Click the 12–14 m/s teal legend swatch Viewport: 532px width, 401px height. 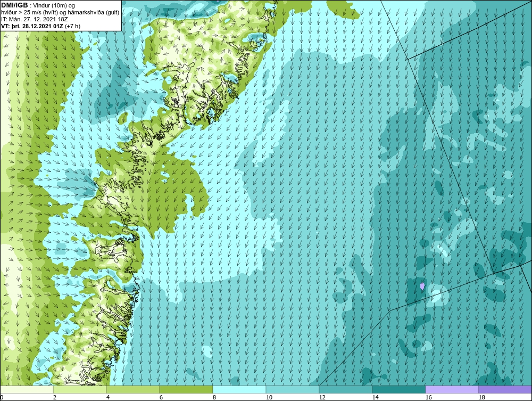pos(345,389)
